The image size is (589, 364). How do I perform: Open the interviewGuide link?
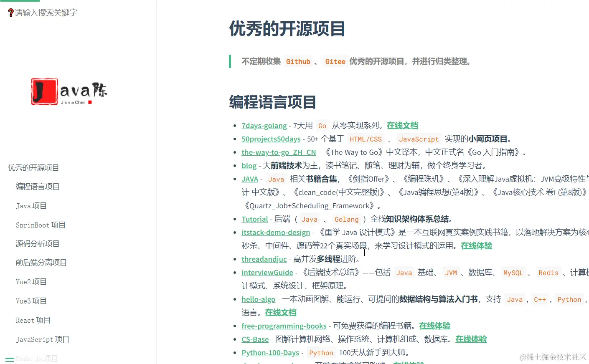(x=267, y=273)
